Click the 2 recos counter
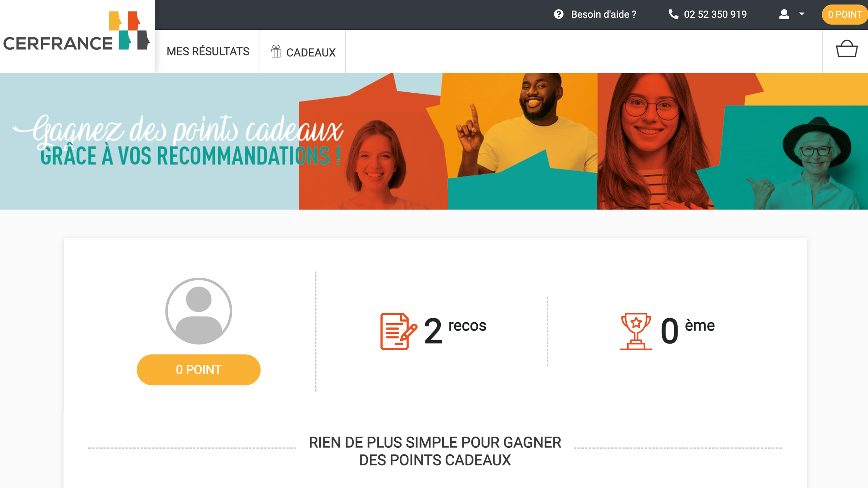The width and height of the screenshot is (868, 488). tap(455, 331)
